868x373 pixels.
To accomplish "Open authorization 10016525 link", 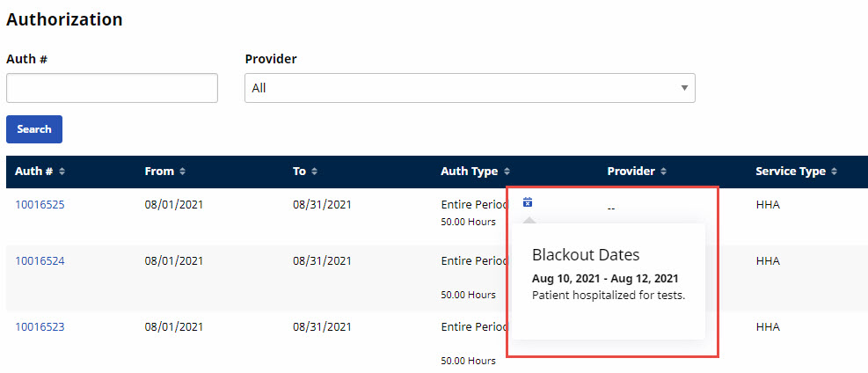I will coord(40,205).
